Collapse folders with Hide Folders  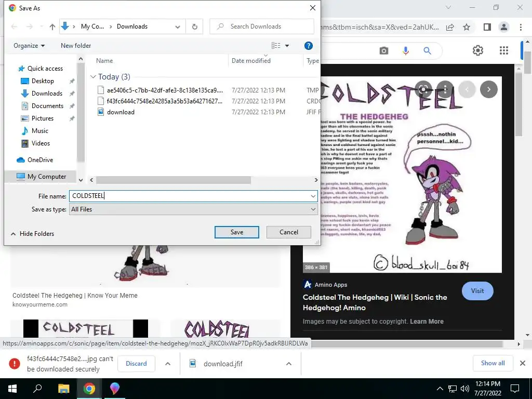point(33,233)
